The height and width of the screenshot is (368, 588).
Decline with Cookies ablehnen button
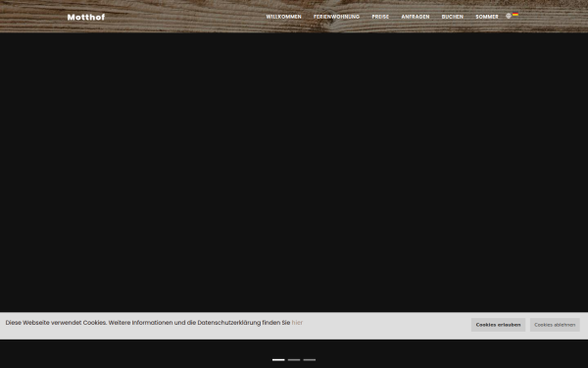pos(555,325)
